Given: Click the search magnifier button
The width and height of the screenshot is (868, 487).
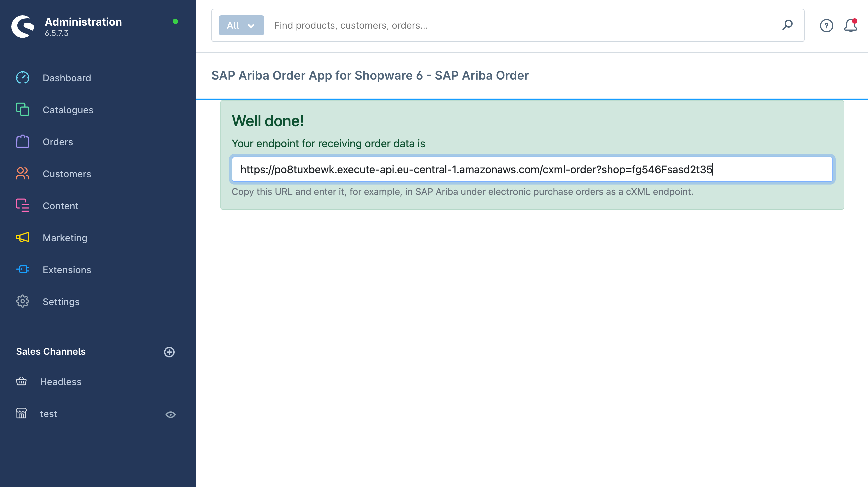Looking at the screenshot, I should tap(789, 25).
